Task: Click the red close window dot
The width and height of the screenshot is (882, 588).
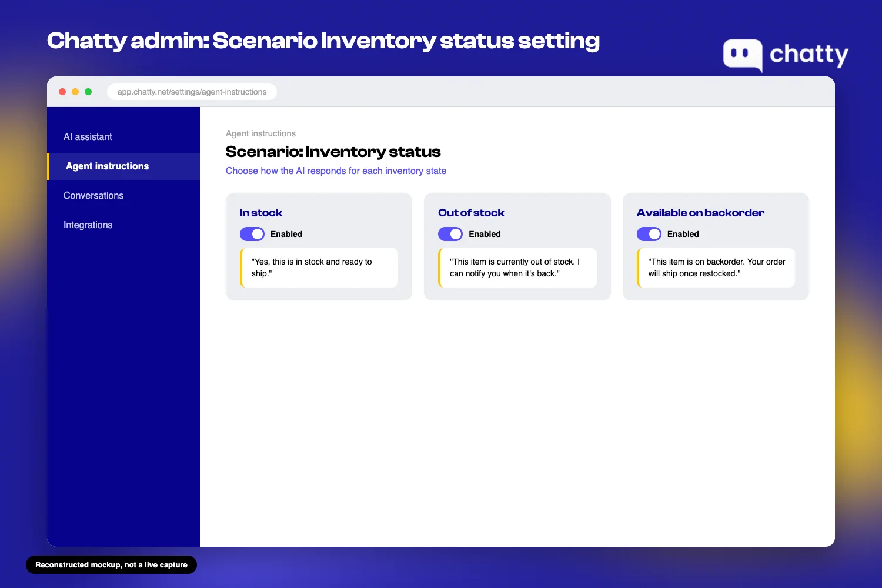Action: tap(62, 92)
